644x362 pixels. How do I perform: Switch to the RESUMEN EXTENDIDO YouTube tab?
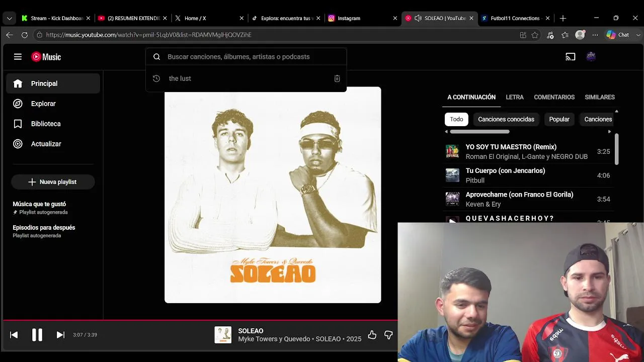(132, 18)
